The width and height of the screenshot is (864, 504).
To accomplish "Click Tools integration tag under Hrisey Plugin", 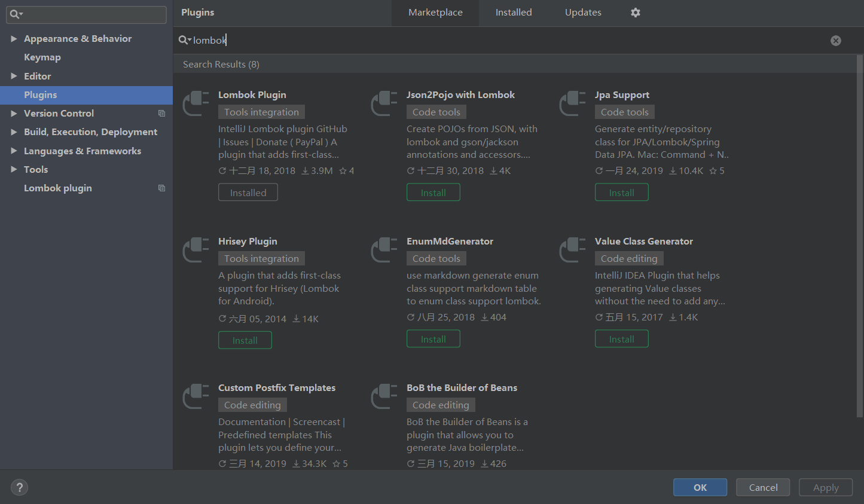I will click(x=261, y=258).
